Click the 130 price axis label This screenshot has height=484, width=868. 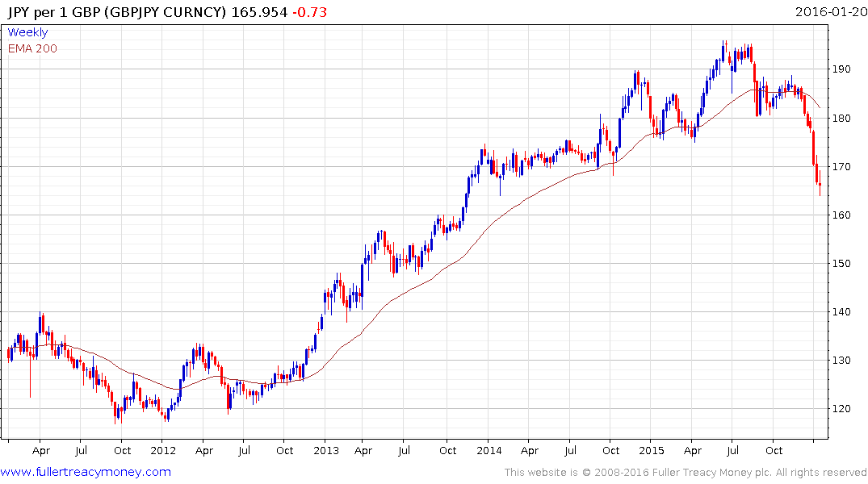(x=841, y=360)
